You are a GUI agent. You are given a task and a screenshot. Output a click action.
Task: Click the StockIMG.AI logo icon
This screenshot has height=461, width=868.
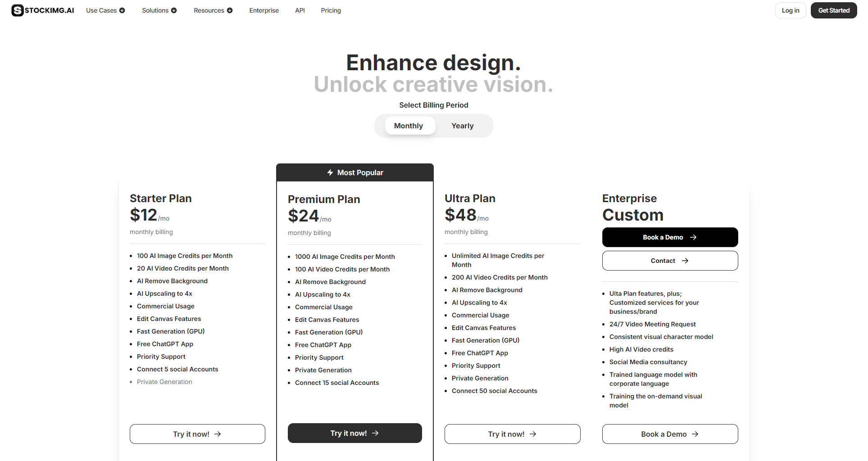click(18, 10)
